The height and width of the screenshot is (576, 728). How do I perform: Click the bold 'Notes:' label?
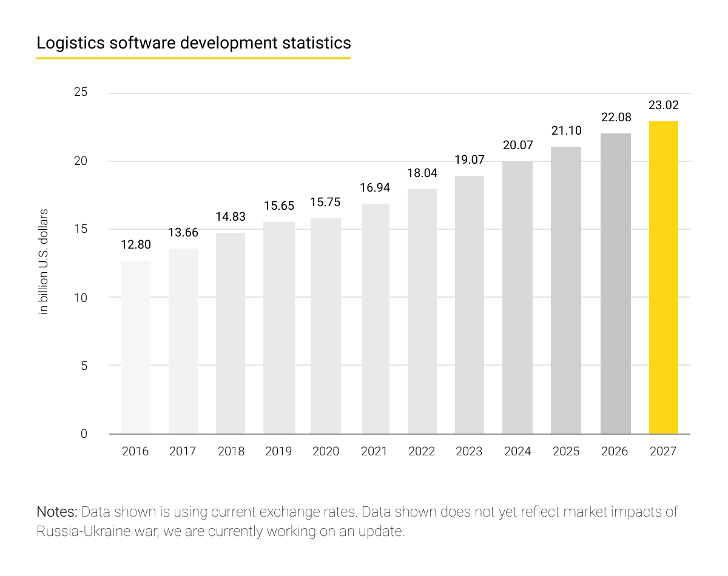tap(56, 512)
